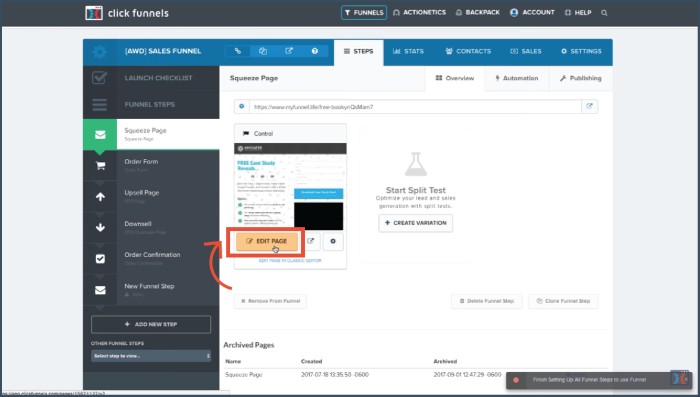Click the Funnel Steps hamburger icon
This screenshot has width=700, height=397.
[100, 104]
